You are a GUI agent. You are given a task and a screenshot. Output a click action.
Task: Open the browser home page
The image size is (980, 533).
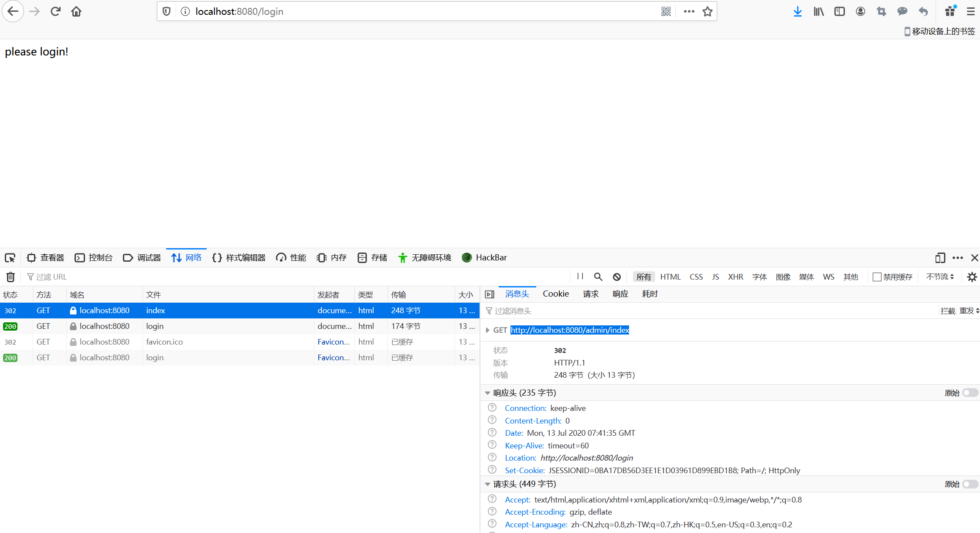point(76,11)
